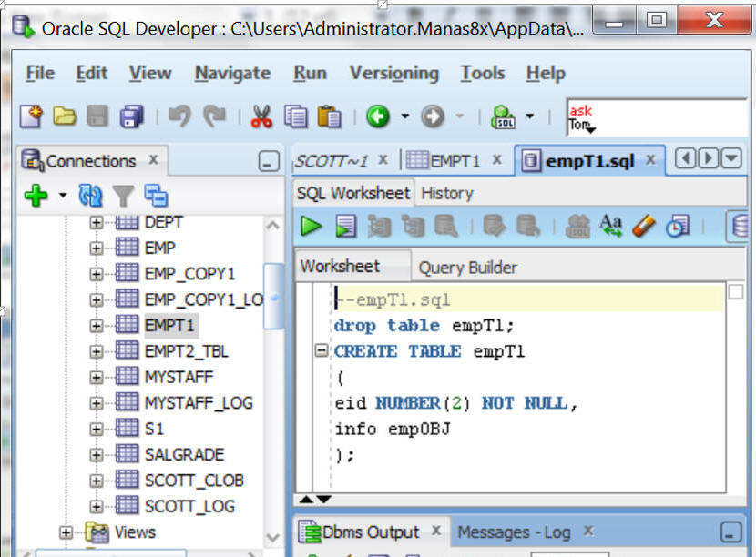Open the Tools menu
This screenshot has height=557, width=756.
pyautogui.click(x=483, y=73)
